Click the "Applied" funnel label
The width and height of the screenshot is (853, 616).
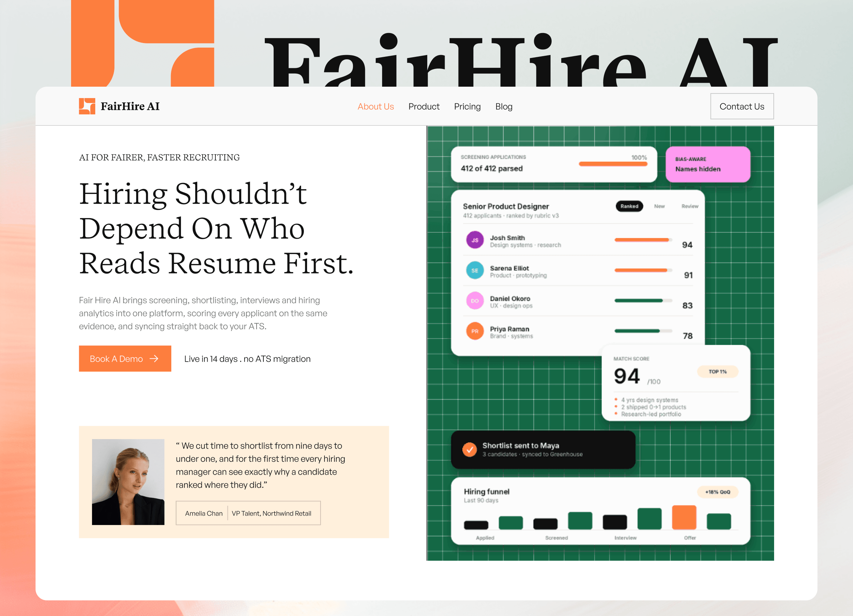[x=485, y=538]
